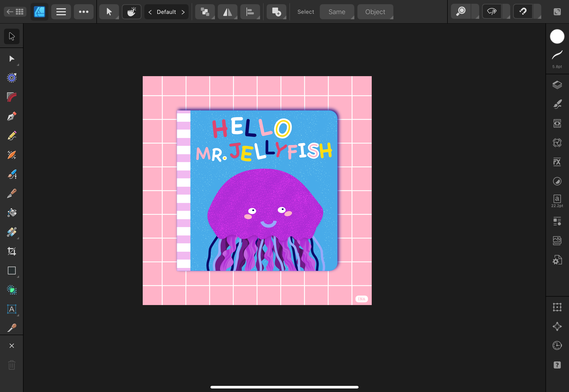
Task: Select the Default preset label
Action: 166,12
